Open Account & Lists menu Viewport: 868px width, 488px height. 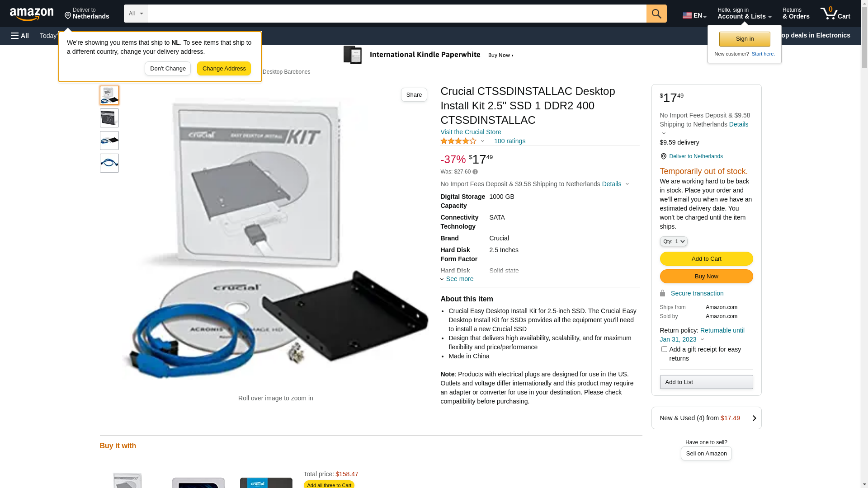pos(744,14)
